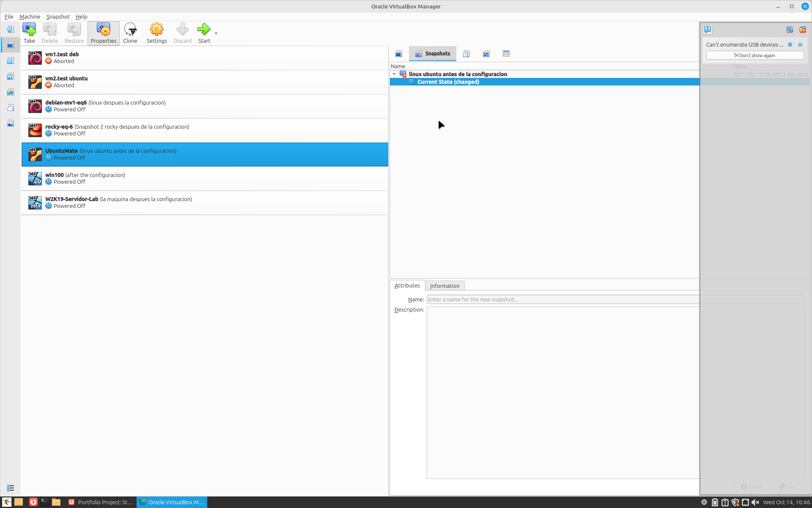Select the Machines tool in the left sidebar

[x=11, y=45]
